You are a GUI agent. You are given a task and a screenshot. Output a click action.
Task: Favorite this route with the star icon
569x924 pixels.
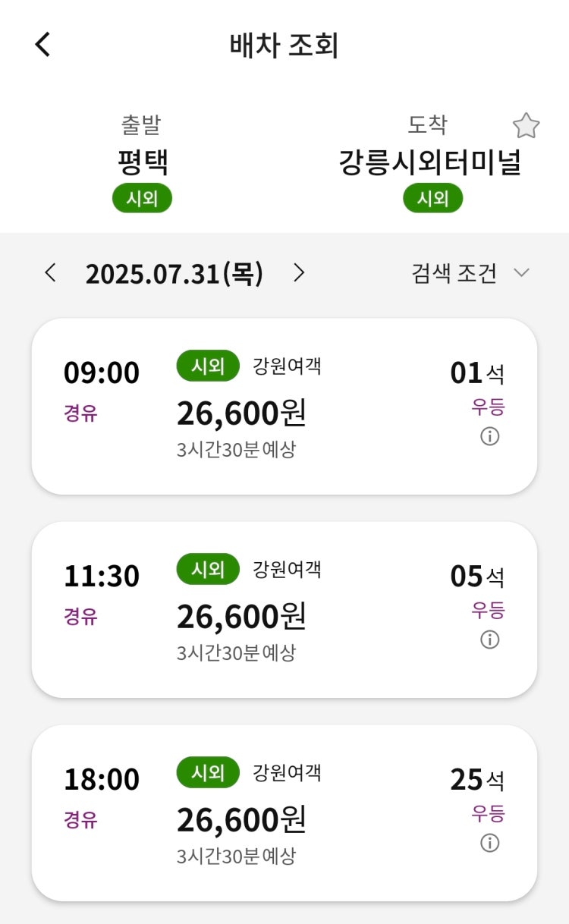pyautogui.click(x=526, y=126)
